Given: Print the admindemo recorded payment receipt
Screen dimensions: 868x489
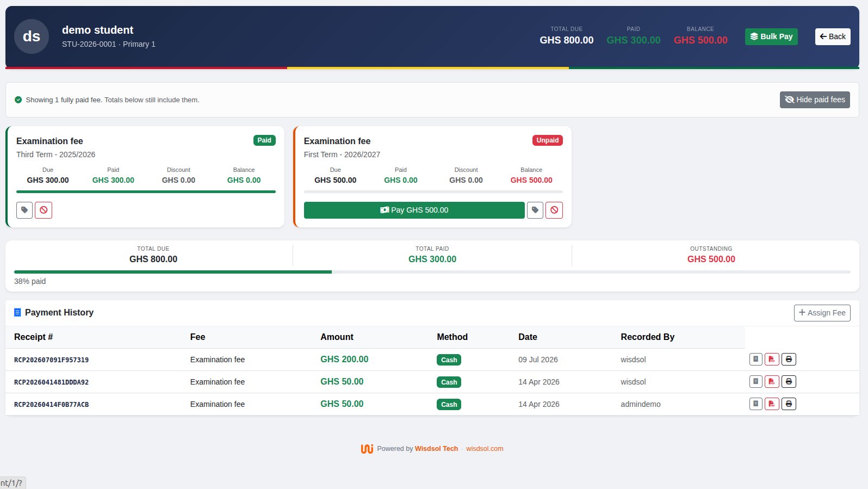Looking at the screenshot, I should pos(789,404).
